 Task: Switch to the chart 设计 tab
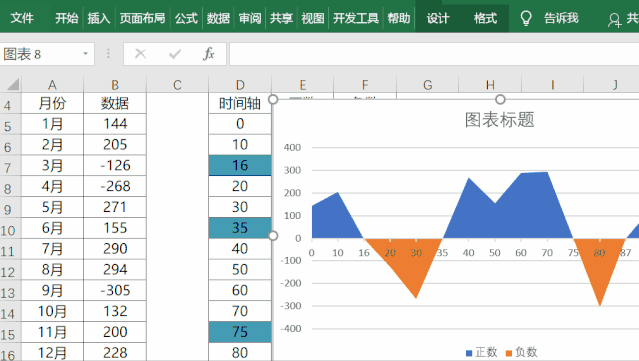pyautogui.click(x=438, y=18)
